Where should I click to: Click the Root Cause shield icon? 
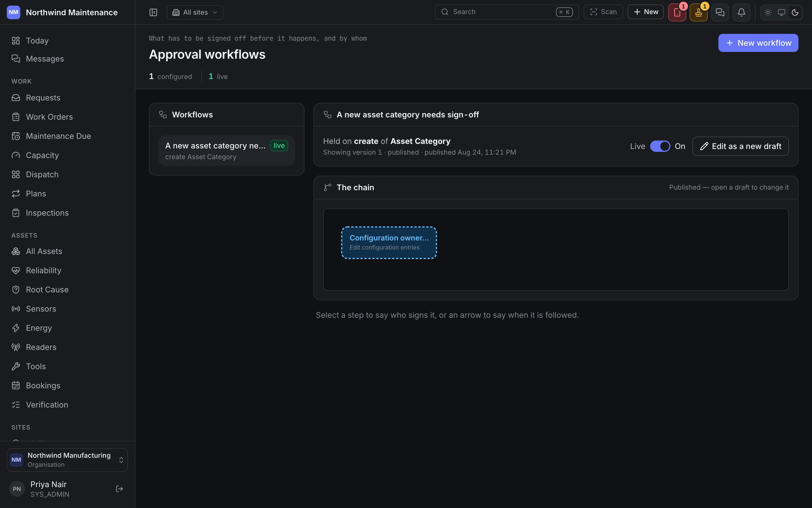tap(16, 290)
